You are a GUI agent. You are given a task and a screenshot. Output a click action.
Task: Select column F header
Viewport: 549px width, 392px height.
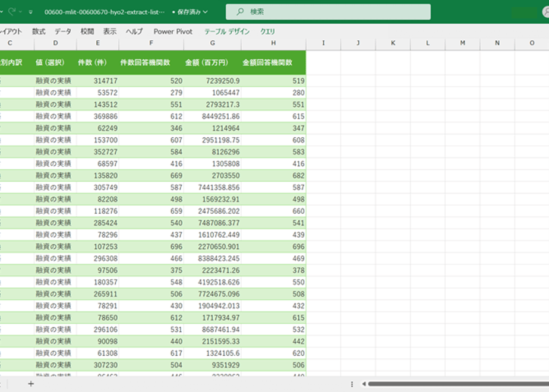[x=152, y=43]
